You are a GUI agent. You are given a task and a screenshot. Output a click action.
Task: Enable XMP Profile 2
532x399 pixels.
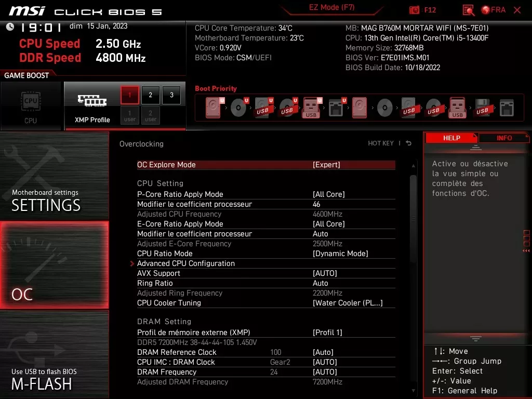[x=150, y=95]
